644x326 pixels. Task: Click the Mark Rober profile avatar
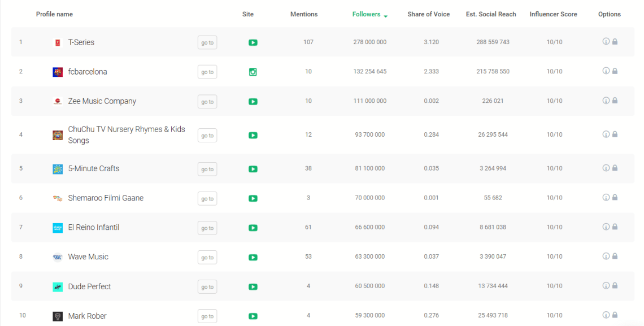58,316
